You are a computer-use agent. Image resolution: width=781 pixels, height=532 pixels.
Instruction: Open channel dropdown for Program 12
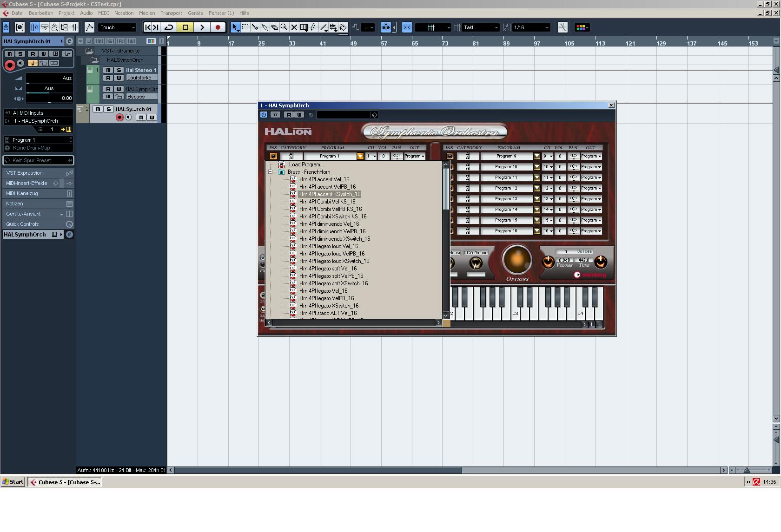(548, 188)
